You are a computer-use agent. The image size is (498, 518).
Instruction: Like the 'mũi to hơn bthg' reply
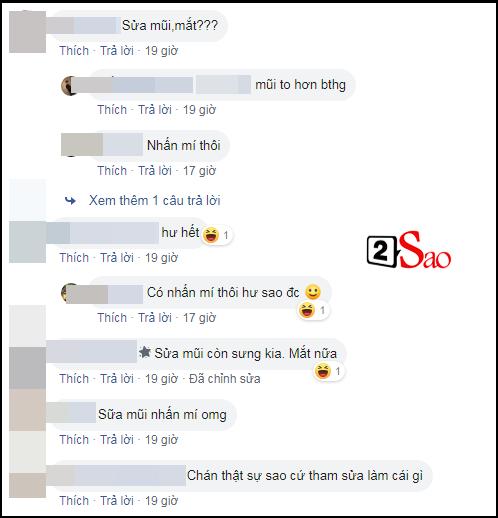pos(112,110)
